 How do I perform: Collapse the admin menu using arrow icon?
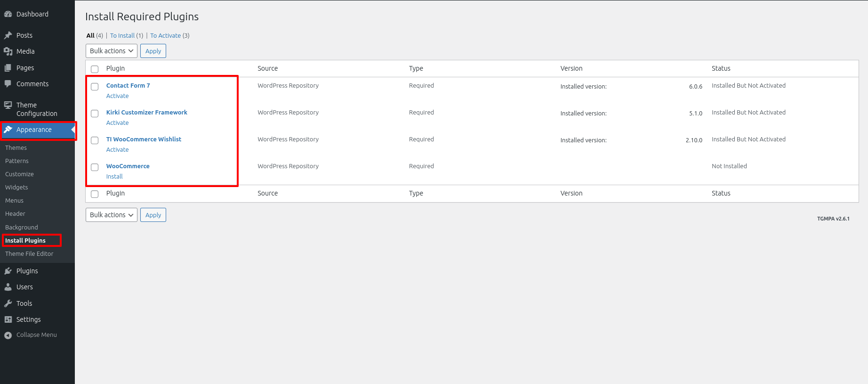click(x=8, y=335)
